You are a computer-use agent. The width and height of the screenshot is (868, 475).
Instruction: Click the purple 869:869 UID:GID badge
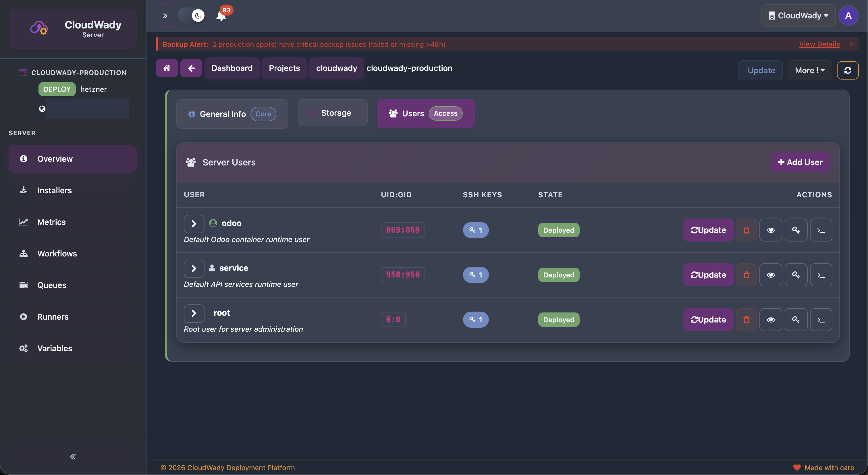[403, 230]
